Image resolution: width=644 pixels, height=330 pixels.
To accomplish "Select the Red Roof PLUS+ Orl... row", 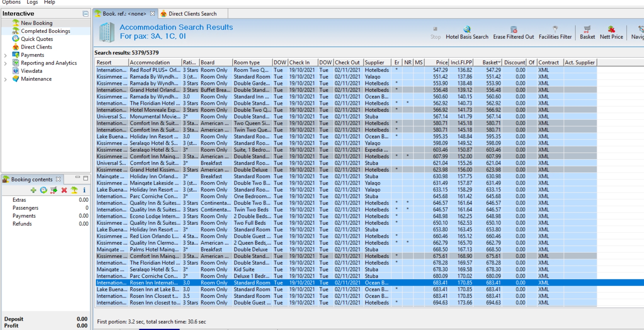I will [346, 70].
